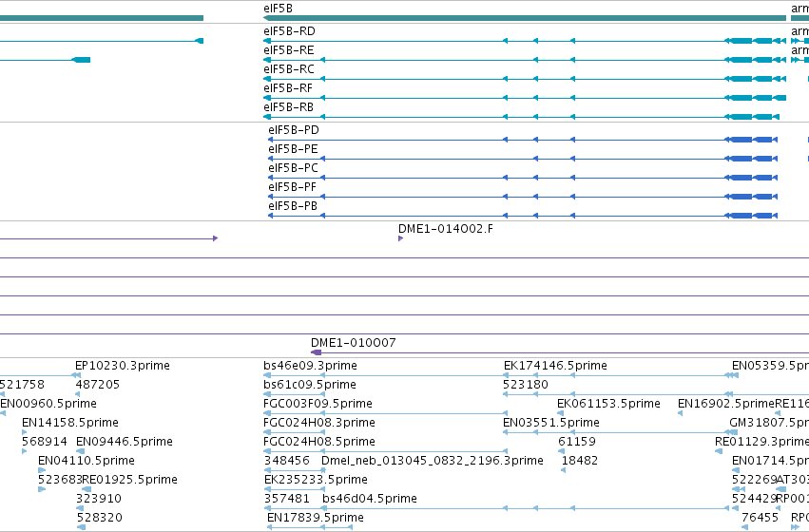The width and height of the screenshot is (809, 532).
Task: Select the EN14158.5prime label
Action: tap(70, 423)
